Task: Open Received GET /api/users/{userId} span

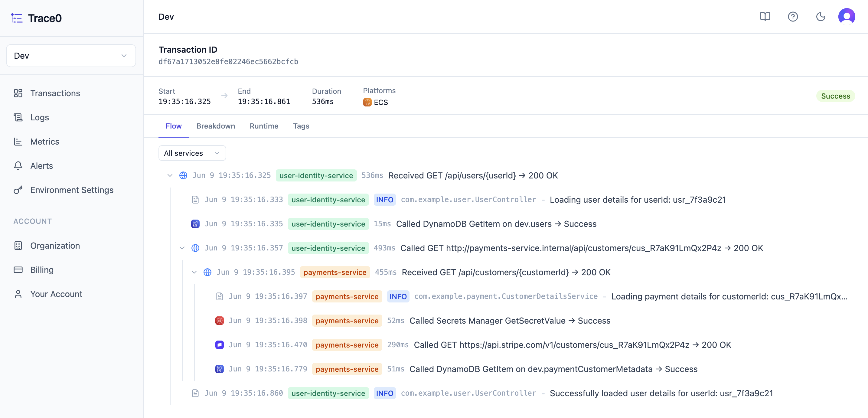Action: point(473,176)
